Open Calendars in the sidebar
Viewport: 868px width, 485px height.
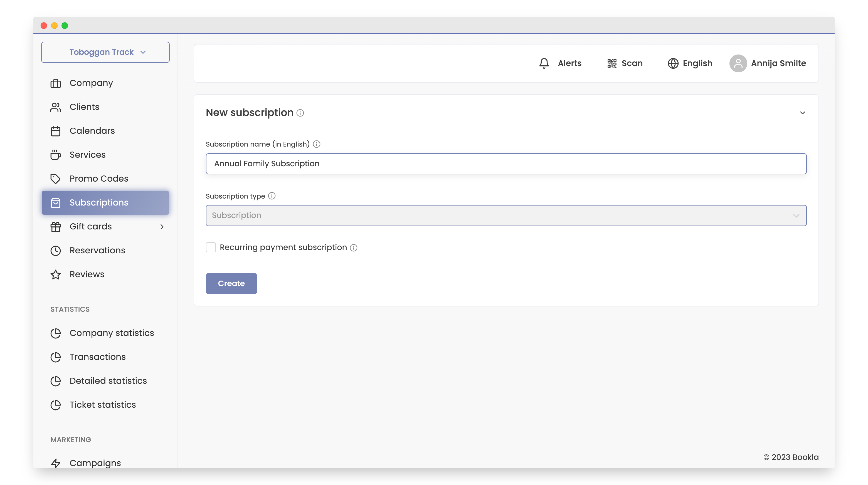[x=92, y=131]
